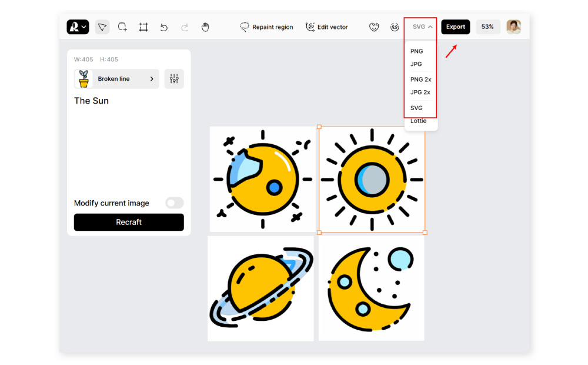Click the W:405 width value

point(83,59)
